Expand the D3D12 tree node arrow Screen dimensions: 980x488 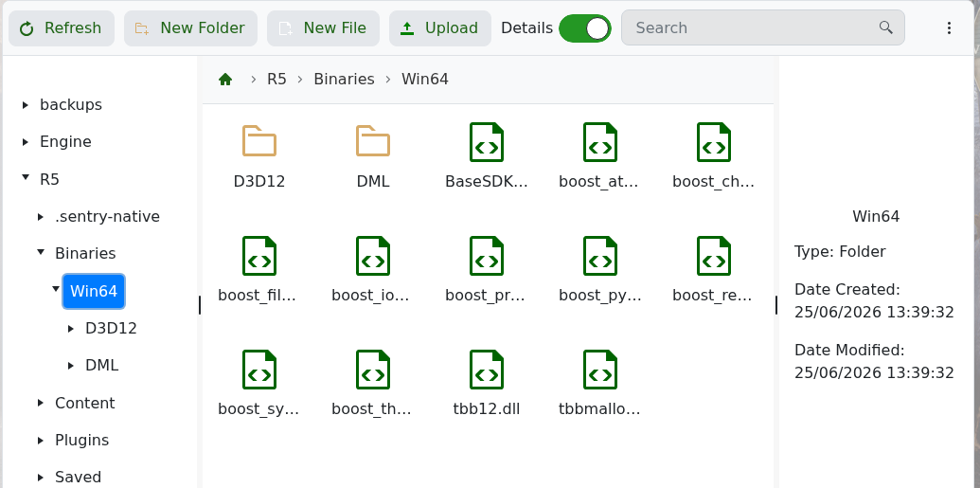point(71,329)
